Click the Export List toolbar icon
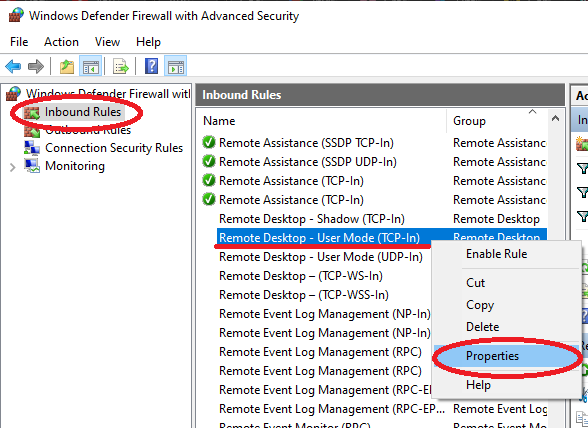The height and width of the screenshot is (428, 588). coord(121,67)
